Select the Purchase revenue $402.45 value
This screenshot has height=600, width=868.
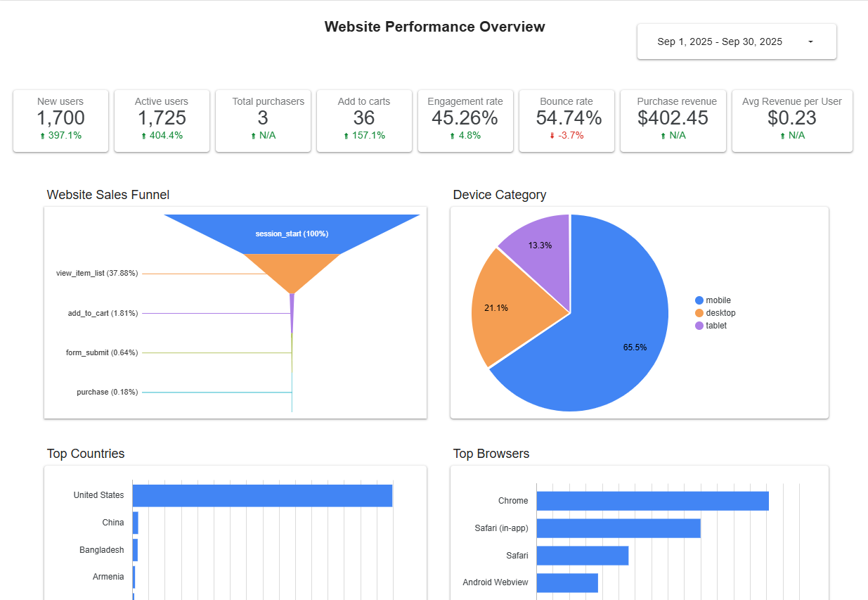pos(673,118)
